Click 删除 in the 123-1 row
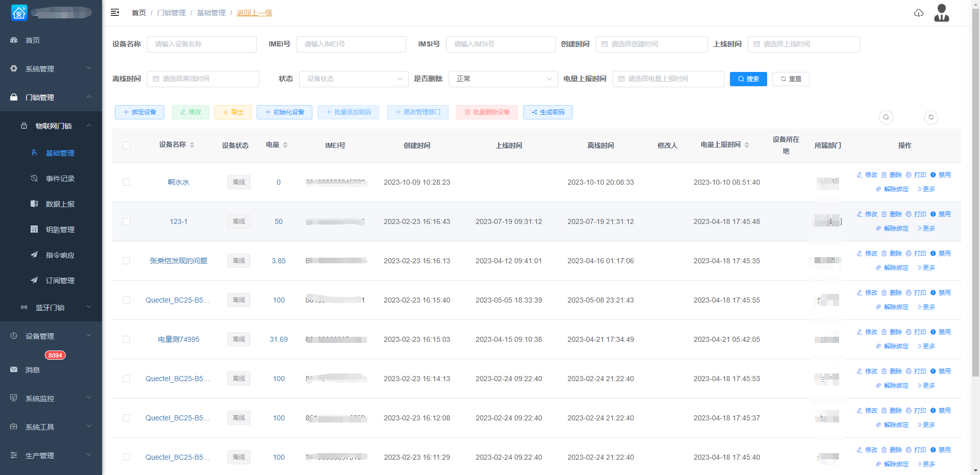Screen dimensions: 980x475 tap(892, 214)
